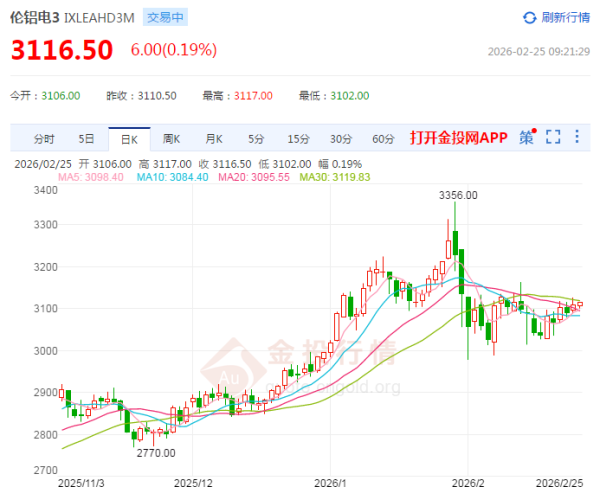Select the 周K tab
This screenshot has height=487, width=600.
pyautogui.click(x=171, y=139)
